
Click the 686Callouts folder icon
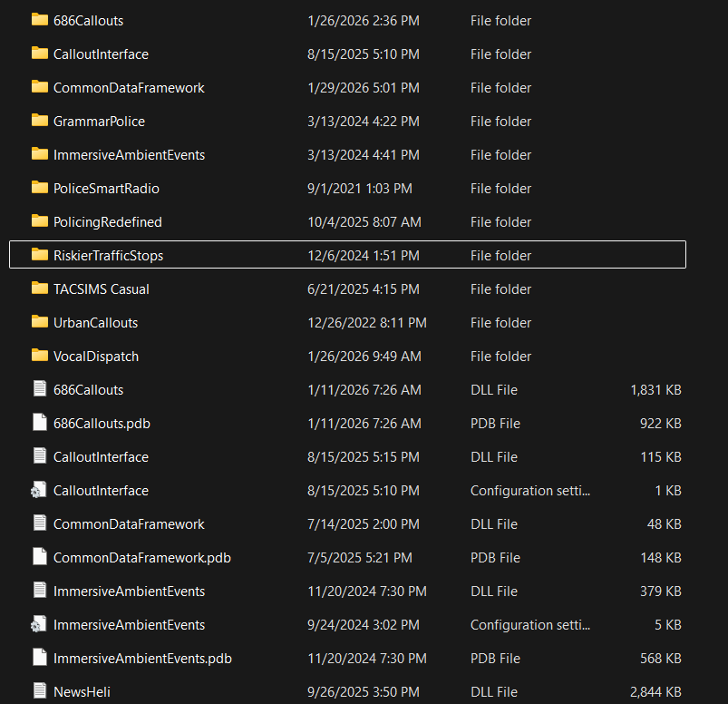pyautogui.click(x=39, y=20)
